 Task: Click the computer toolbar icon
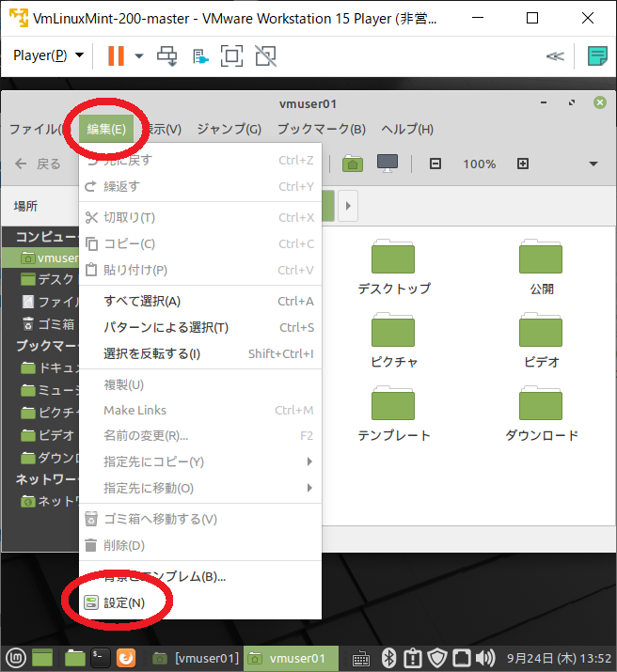(x=388, y=164)
